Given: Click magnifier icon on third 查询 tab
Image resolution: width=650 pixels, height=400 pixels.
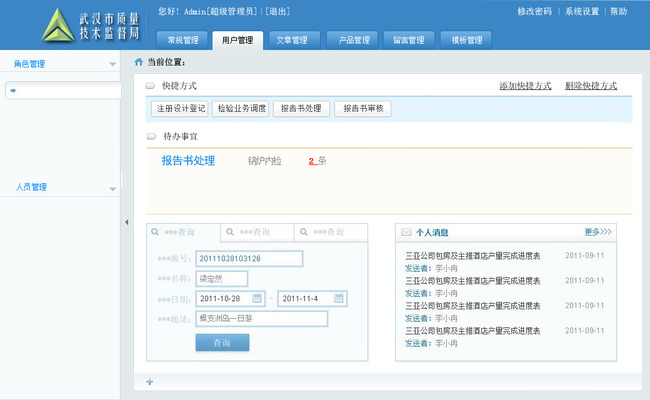Looking at the screenshot, I should pos(303,232).
